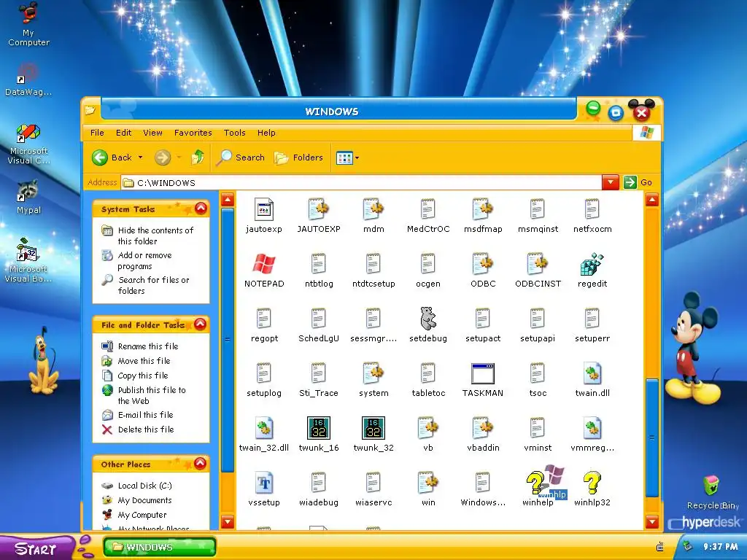Viewport: 747px width, 560px height.
Task: Open the View menu
Action: (152, 133)
